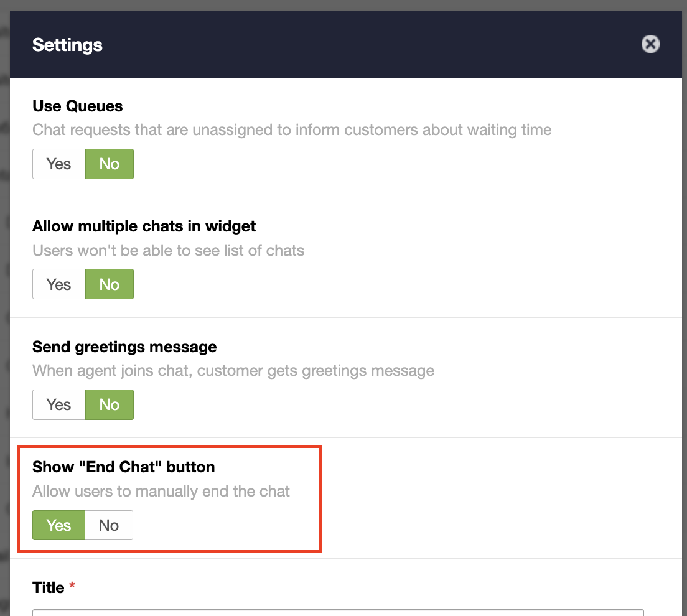Viewport: 687px width, 616px height.
Task: Click the Show "End Chat" button heading
Action: click(x=123, y=467)
